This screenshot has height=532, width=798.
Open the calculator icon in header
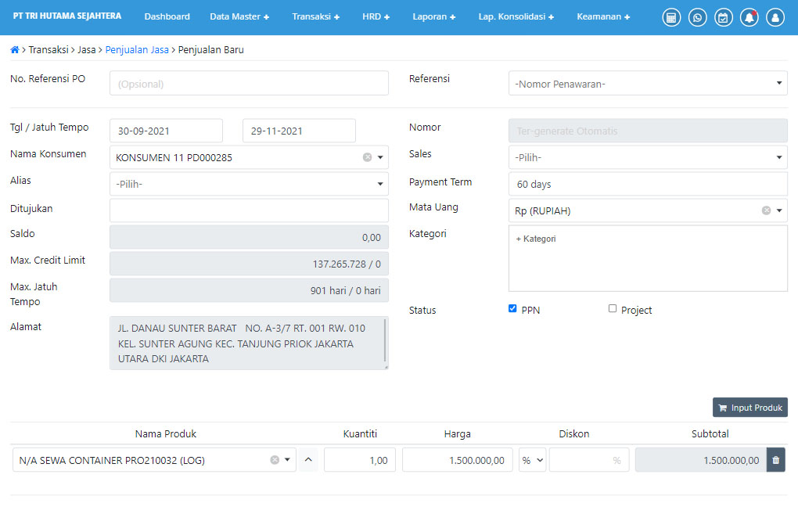point(671,17)
